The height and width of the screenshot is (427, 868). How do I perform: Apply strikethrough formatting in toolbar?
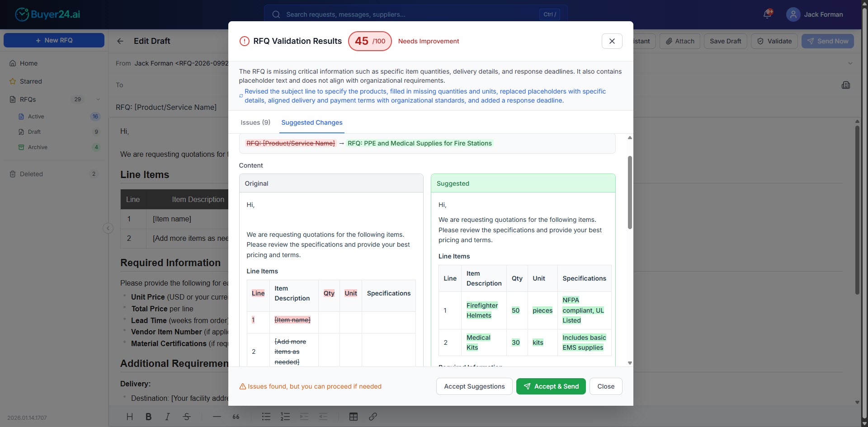pyautogui.click(x=187, y=417)
